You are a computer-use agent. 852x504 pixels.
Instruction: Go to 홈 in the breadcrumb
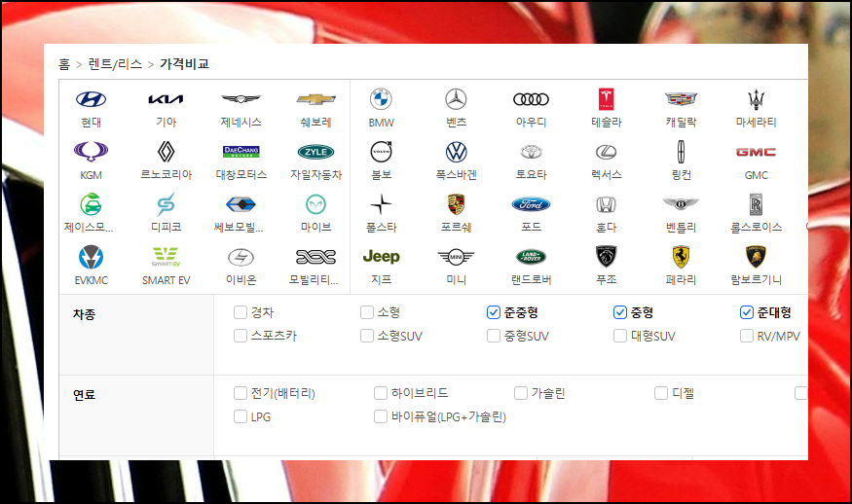(64, 64)
